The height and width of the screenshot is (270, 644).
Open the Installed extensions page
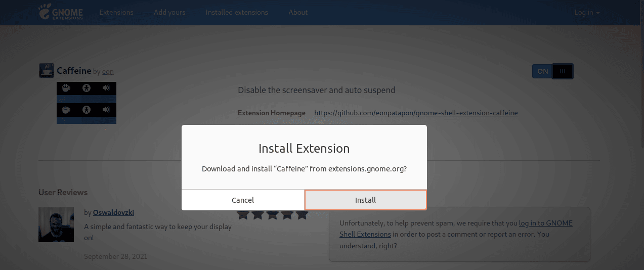click(237, 12)
